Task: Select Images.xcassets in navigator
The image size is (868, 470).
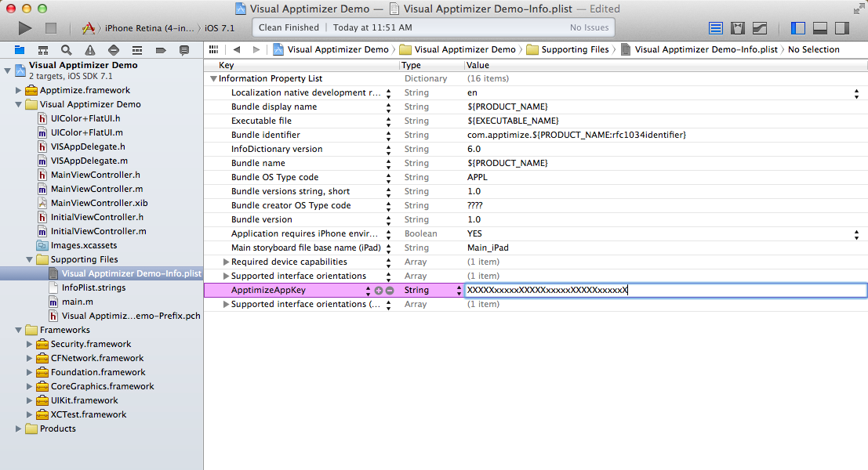Action: coord(84,245)
